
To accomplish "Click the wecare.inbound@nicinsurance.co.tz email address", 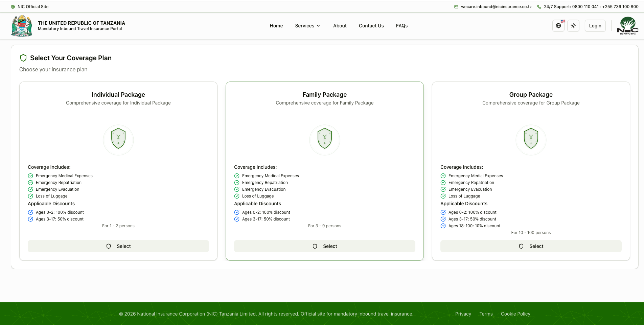I will pyautogui.click(x=496, y=7).
